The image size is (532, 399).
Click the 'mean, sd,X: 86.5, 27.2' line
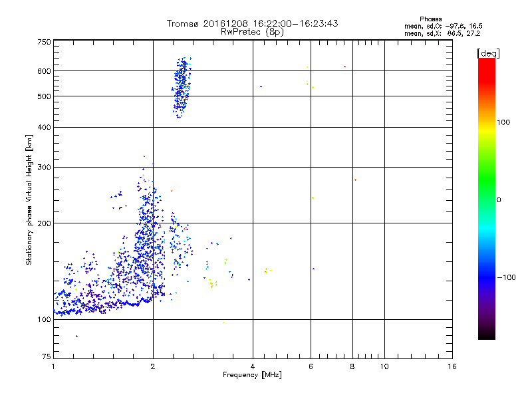click(442, 34)
